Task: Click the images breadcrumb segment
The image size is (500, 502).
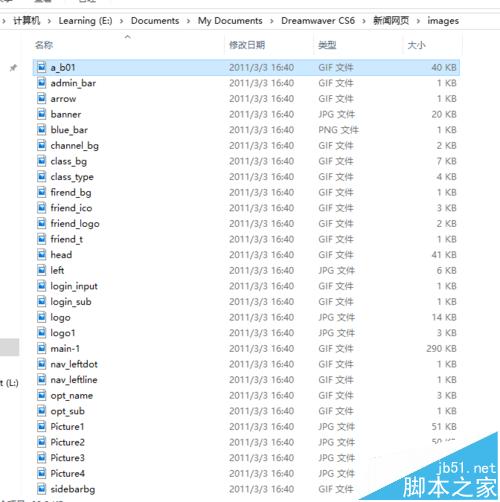Action: click(x=443, y=21)
